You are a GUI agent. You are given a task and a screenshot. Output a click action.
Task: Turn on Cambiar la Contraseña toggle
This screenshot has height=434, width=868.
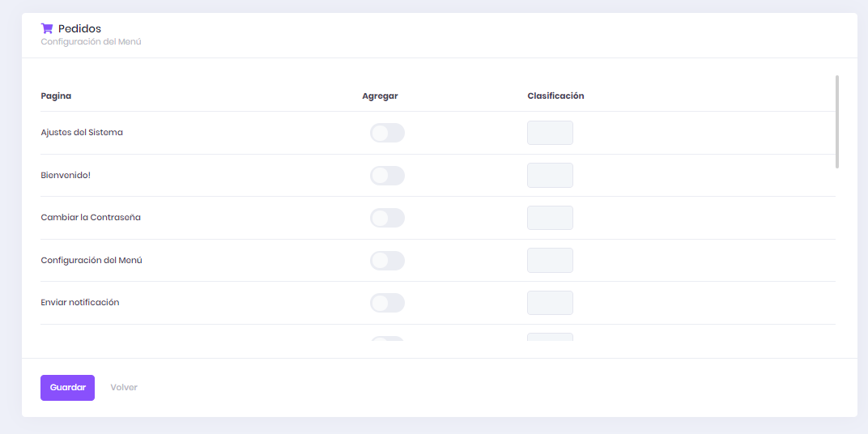[x=387, y=218]
